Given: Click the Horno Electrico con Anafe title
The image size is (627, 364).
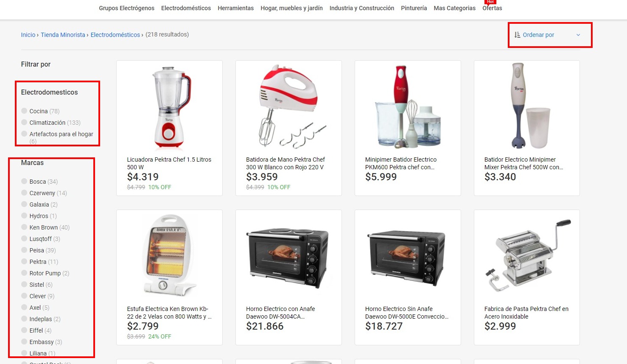Looking at the screenshot, I should click(280, 313).
